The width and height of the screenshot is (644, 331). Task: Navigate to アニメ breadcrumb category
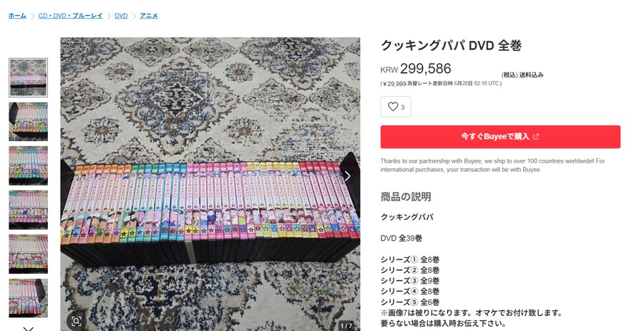click(149, 16)
